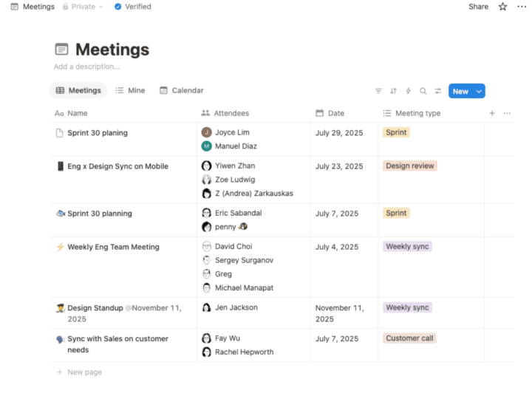532x399 pixels.
Task: Add a new property with plus icon
Action: (492, 113)
